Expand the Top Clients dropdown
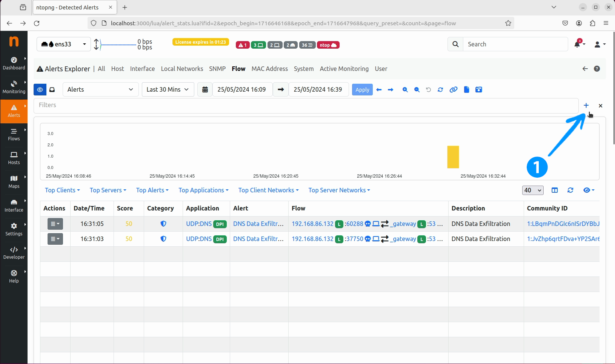The height and width of the screenshot is (364, 615). pyautogui.click(x=62, y=190)
